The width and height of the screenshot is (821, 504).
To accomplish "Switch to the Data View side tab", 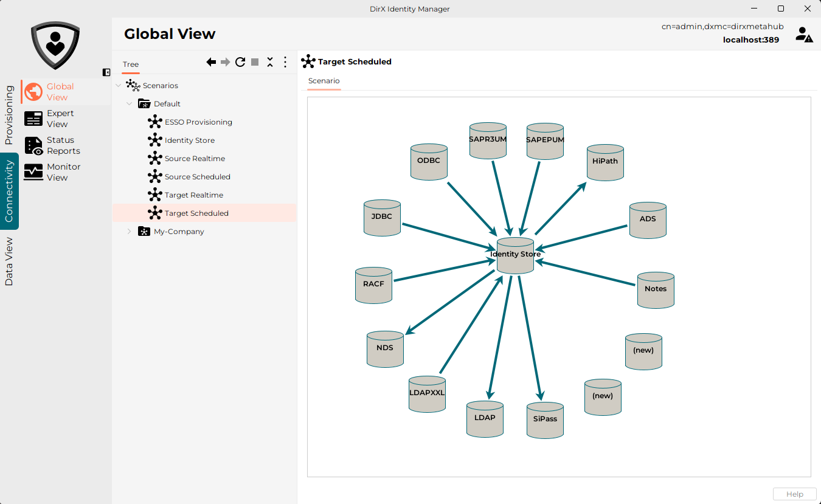I will click(9, 261).
